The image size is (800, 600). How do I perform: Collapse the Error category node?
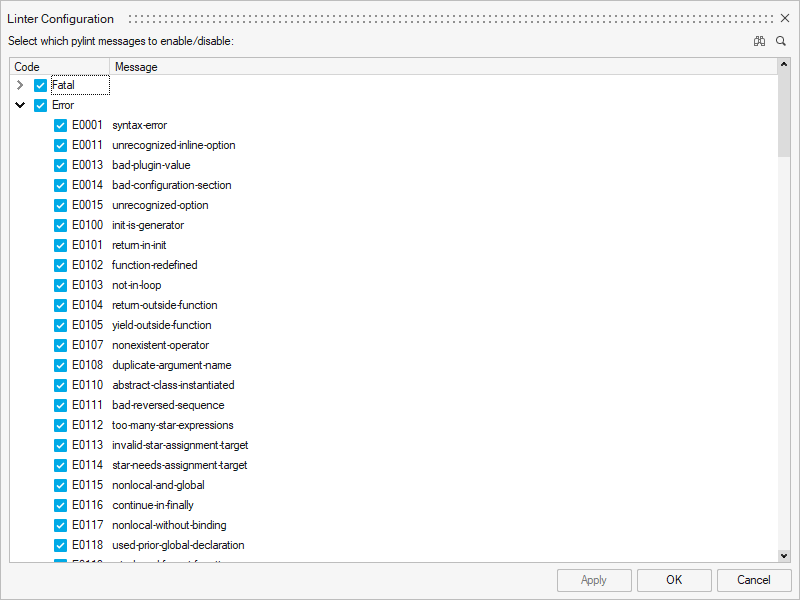coord(19,105)
